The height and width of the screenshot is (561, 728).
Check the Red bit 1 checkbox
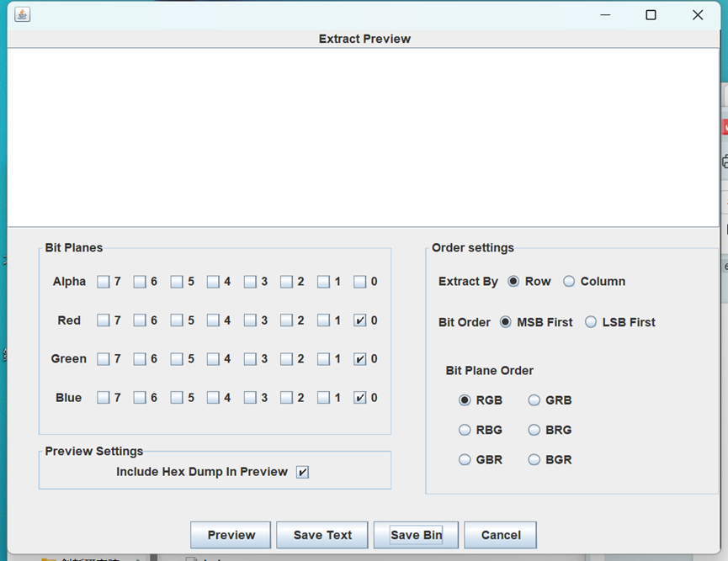[x=323, y=320]
